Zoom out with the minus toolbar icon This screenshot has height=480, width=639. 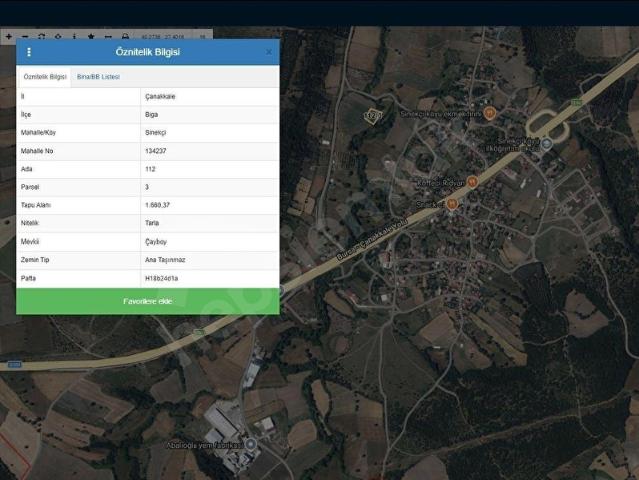(x=25, y=37)
